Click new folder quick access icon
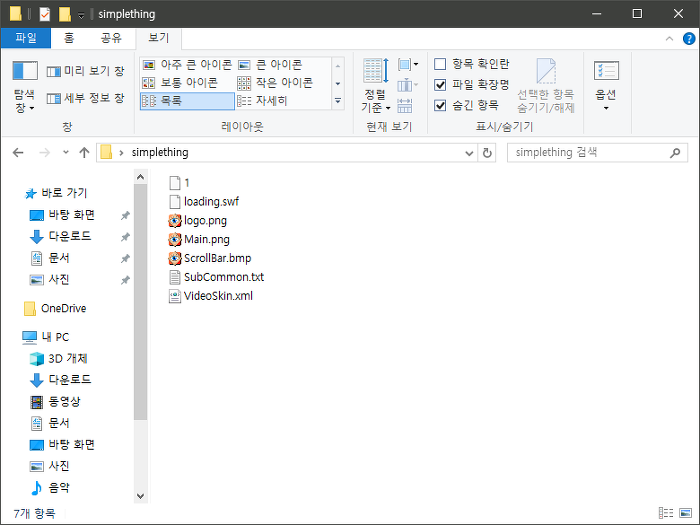The width and height of the screenshot is (700, 525). 65,14
